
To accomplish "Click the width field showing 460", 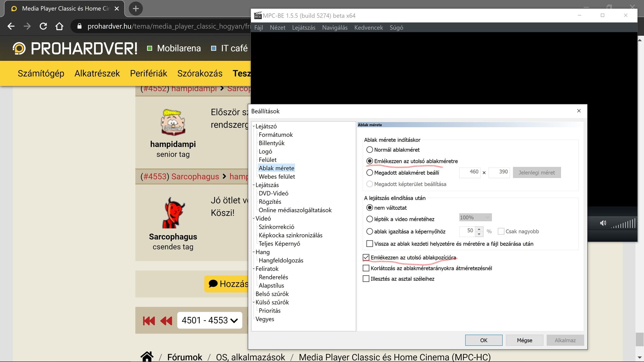I will (470, 172).
